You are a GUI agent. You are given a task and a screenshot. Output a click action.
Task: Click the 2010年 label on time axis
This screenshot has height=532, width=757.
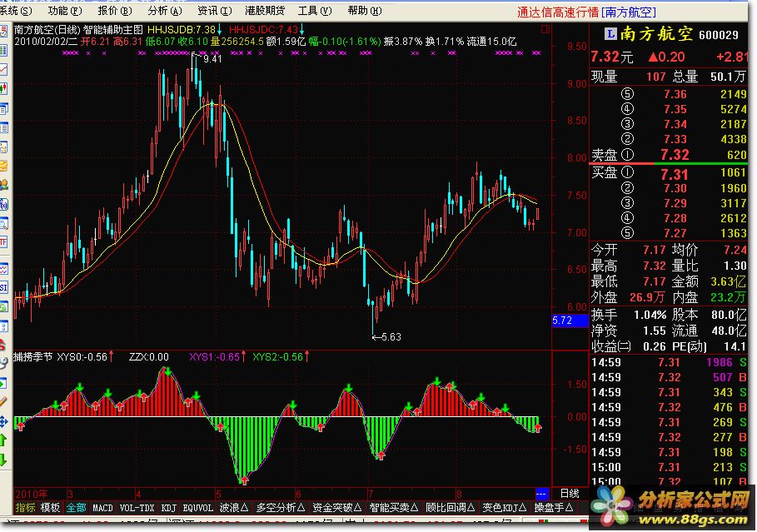[x=32, y=494]
